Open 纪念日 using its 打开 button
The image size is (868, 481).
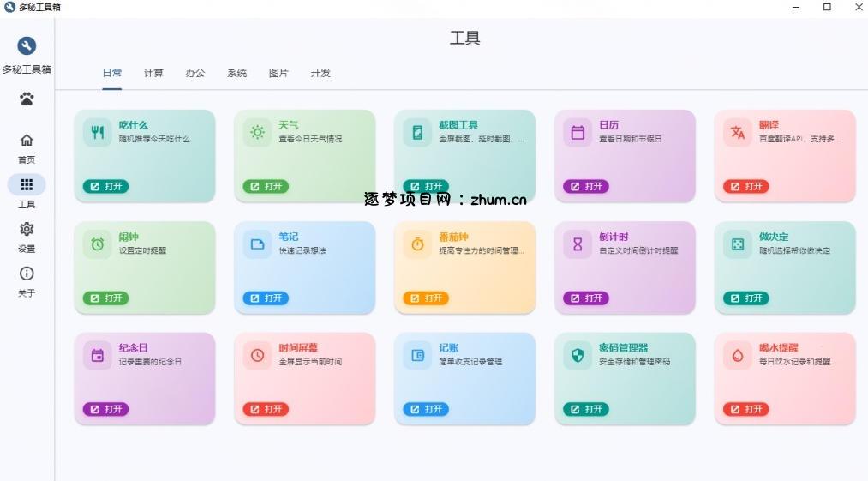[x=105, y=409]
